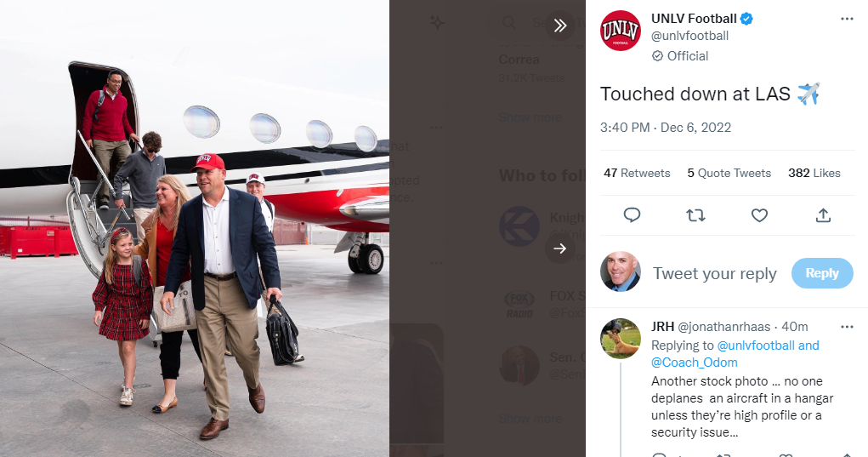
Task: Open the UNLV Football profile avatar
Action: pyautogui.click(x=621, y=31)
